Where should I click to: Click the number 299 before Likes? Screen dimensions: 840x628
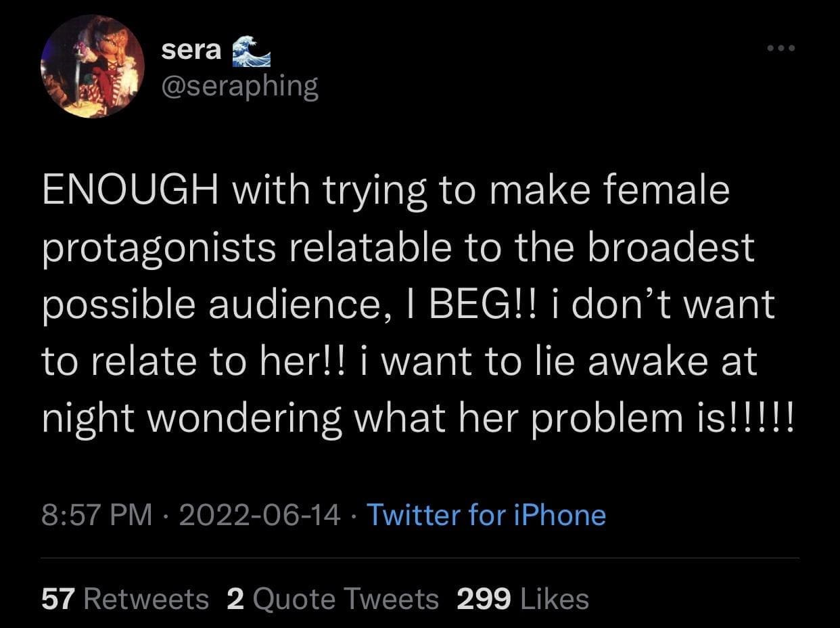tap(484, 599)
